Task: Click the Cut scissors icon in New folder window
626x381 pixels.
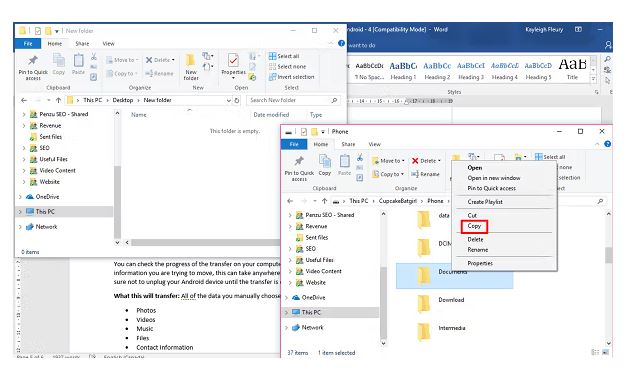Action: [94, 57]
